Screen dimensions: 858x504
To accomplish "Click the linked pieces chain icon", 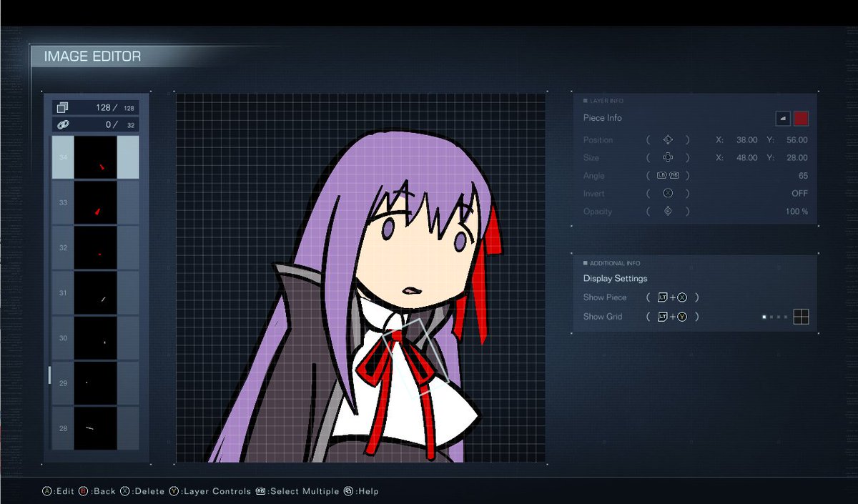I will click(x=62, y=124).
